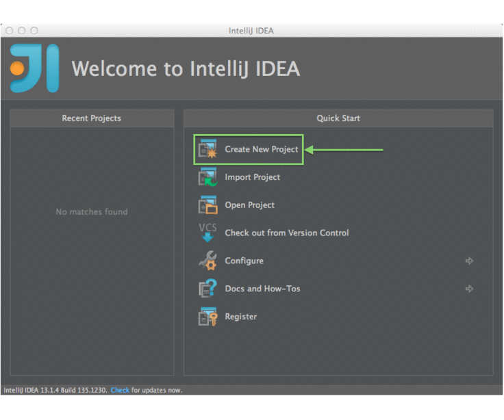The width and height of the screenshot is (504, 420).
Task: Click the Docs and How-Tos question mark icon
Action: 207,289
